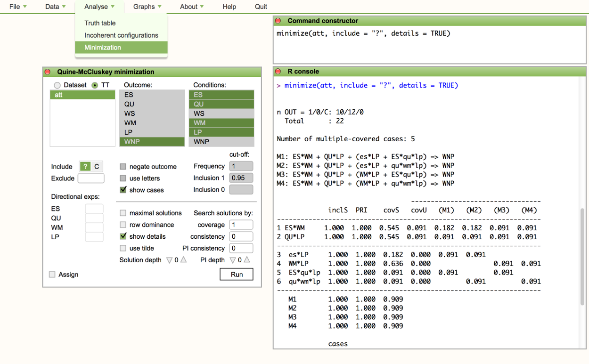The image size is (589, 364).
Task: Click the C include toggle button
Action: click(x=97, y=167)
